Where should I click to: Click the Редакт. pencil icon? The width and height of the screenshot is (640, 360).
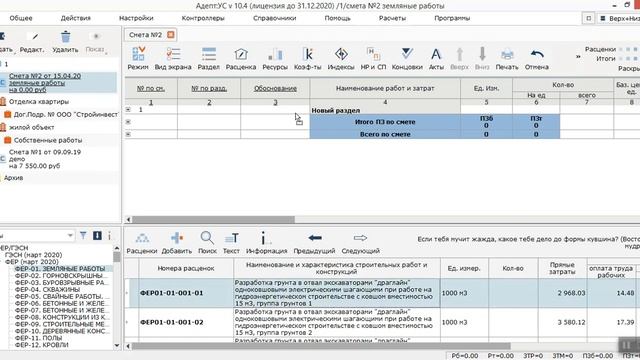[x=35, y=37]
